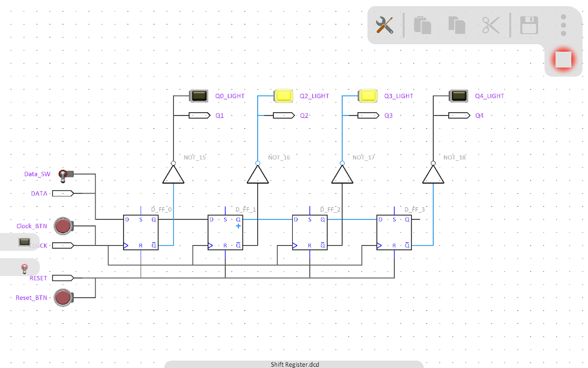Screen dimensions: 588x368
Task: Click the scissors cut icon
Action: point(491,25)
